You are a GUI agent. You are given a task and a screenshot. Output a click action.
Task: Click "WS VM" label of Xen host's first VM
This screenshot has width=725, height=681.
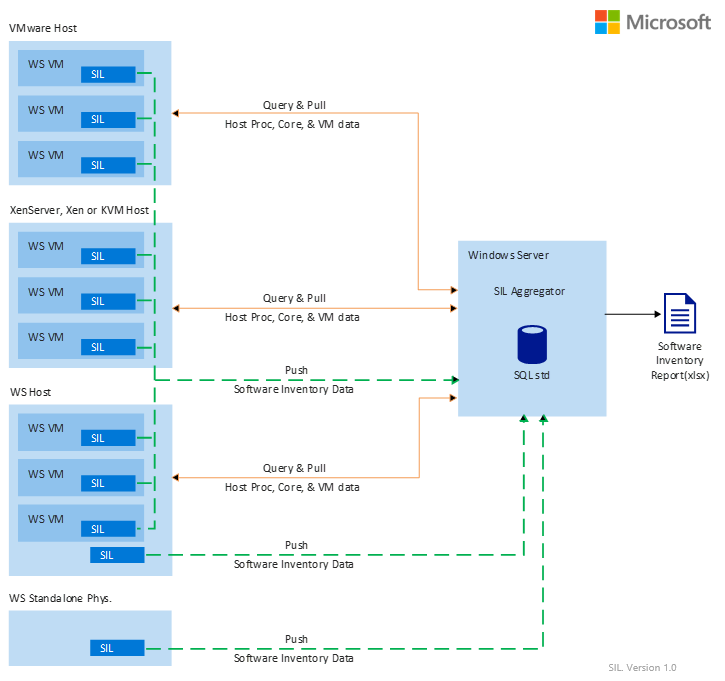[46, 246]
